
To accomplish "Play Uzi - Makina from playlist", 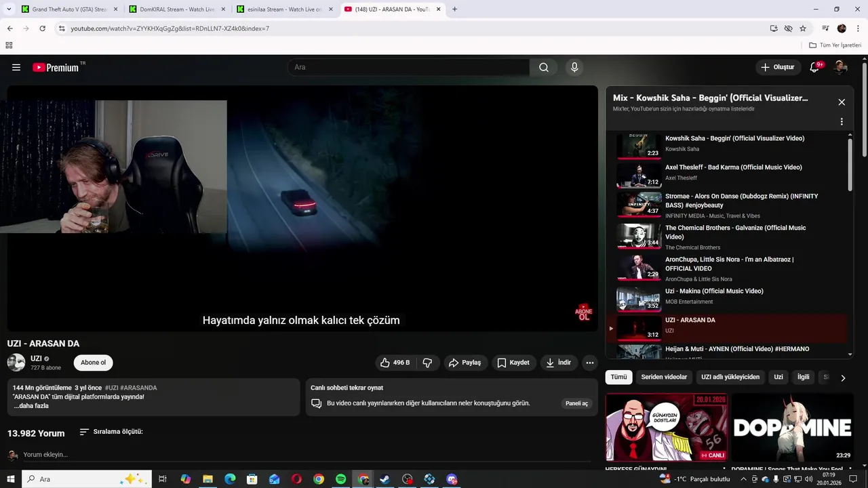I will pos(726,299).
